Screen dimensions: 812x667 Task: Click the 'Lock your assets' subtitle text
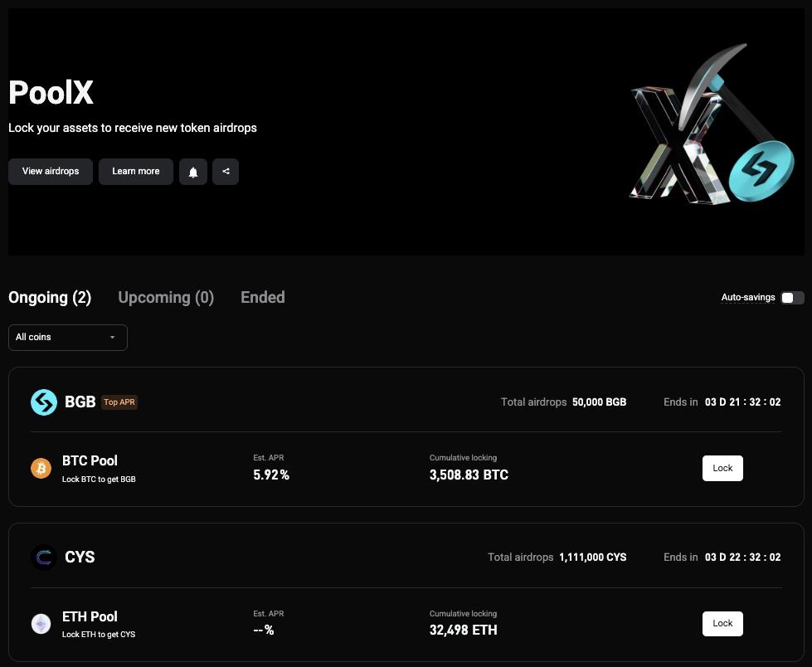(133, 129)
